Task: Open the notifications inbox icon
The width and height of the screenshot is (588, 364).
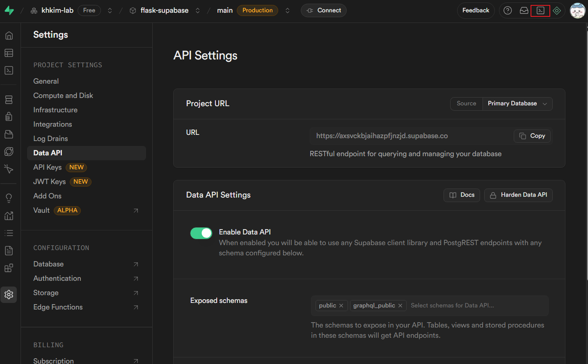Action: click(x=524, y=11)
